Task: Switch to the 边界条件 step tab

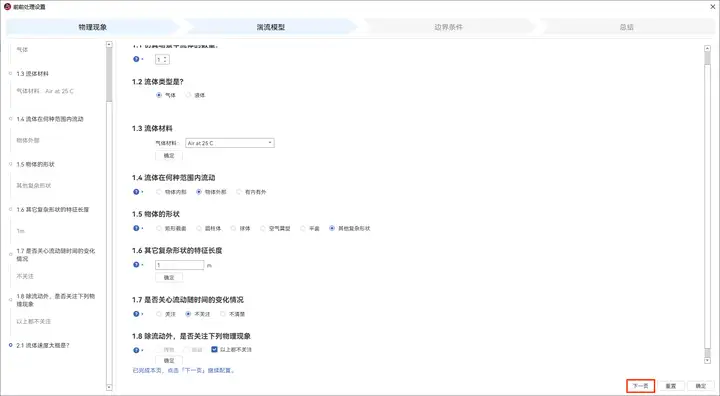Action: [x=449, y=27]
